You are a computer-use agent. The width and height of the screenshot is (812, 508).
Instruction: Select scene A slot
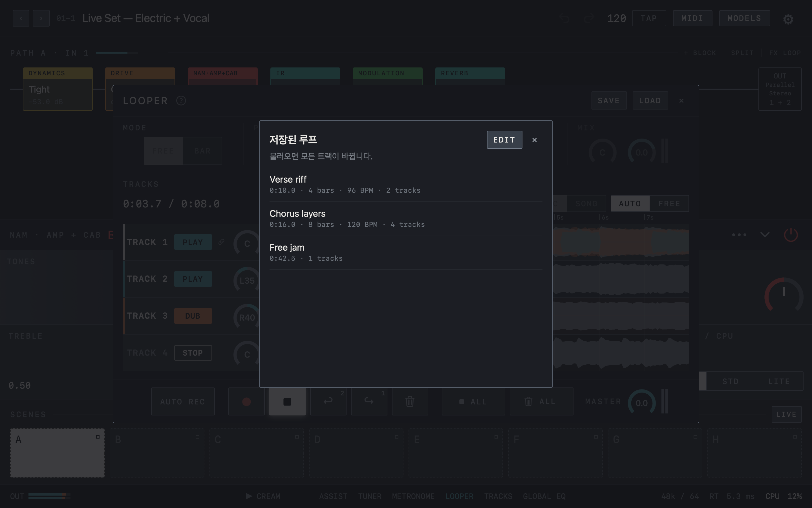[x=57, y=453]
